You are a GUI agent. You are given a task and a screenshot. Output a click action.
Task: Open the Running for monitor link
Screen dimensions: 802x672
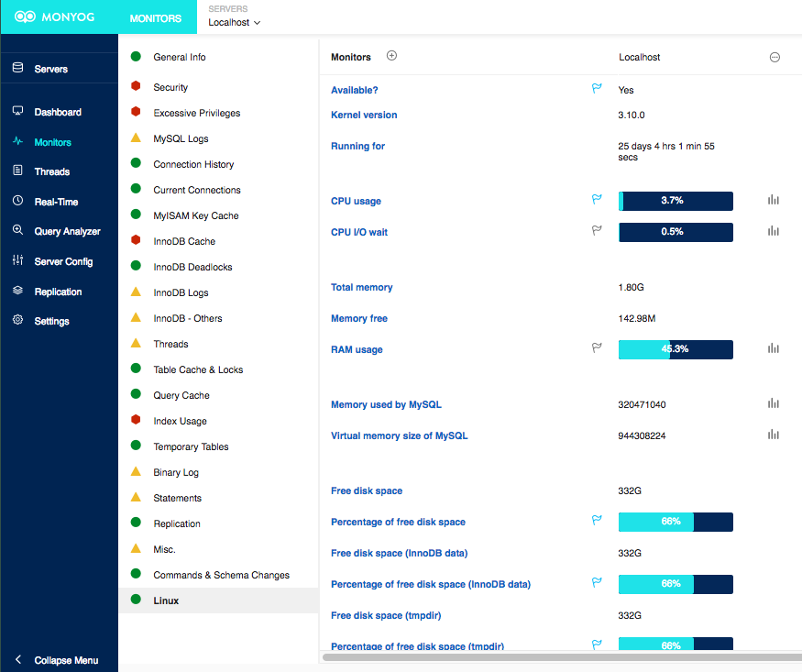click(x=357, y=146)
